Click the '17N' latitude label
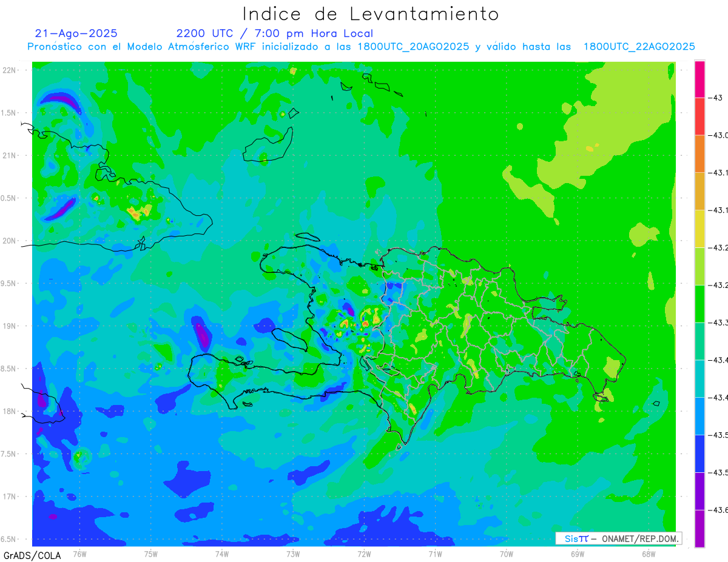Viewport: 728px width, 562px height. tap(10, 497)
